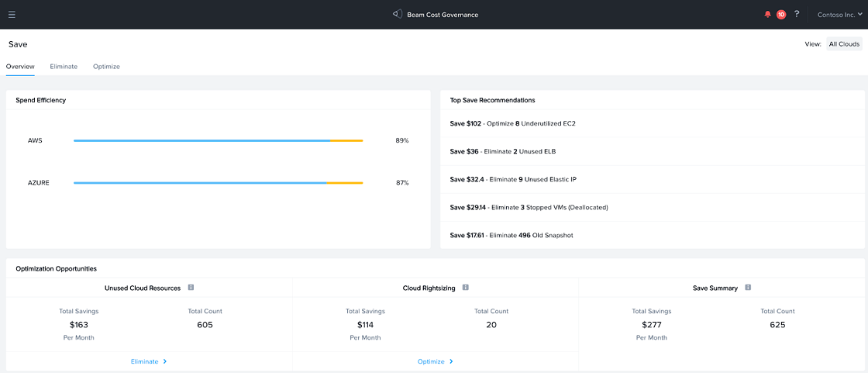Image resolution: width=868 pixels, height=373 pixels.
Task: Switch to the Optimize tab
Action: (x=106, y=67)
